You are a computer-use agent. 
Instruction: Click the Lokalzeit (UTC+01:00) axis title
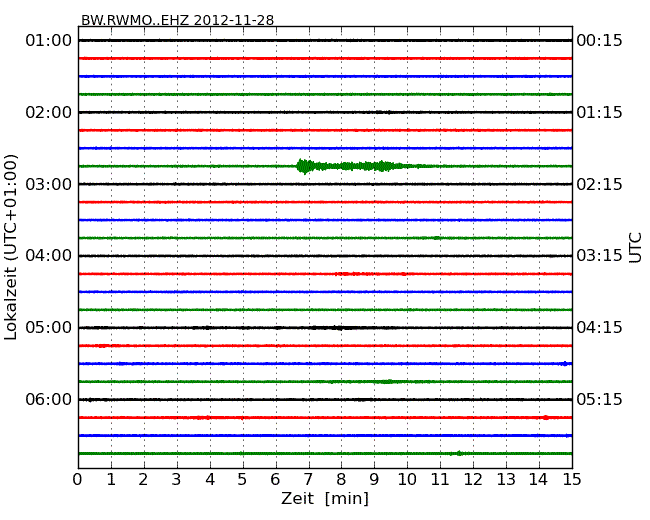coord(11,248)
